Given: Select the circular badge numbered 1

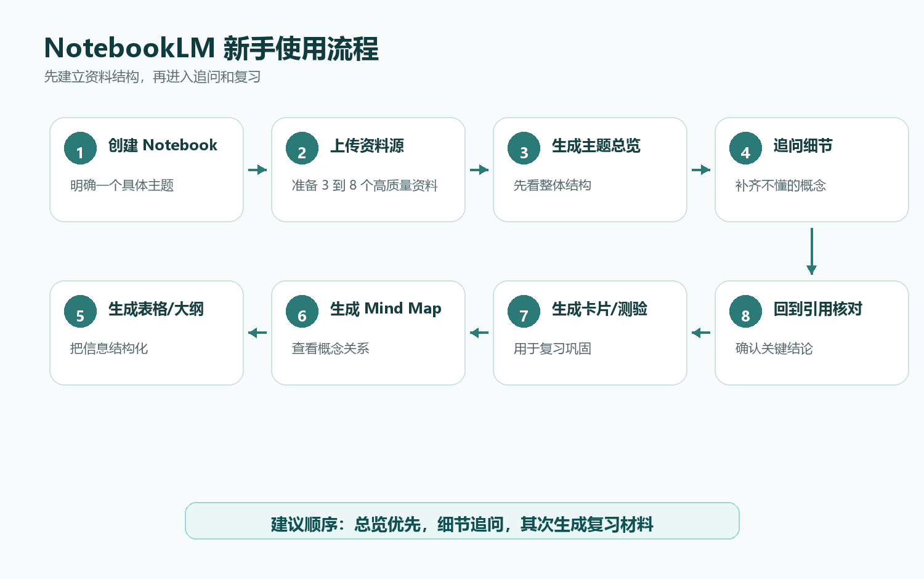Looking at the screenshot, I should click(x=80, y=148).
